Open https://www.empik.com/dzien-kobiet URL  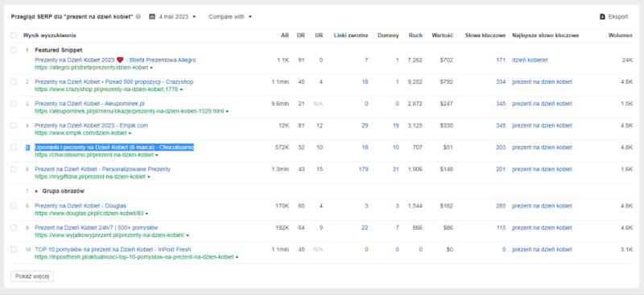(x=80, y=133)
